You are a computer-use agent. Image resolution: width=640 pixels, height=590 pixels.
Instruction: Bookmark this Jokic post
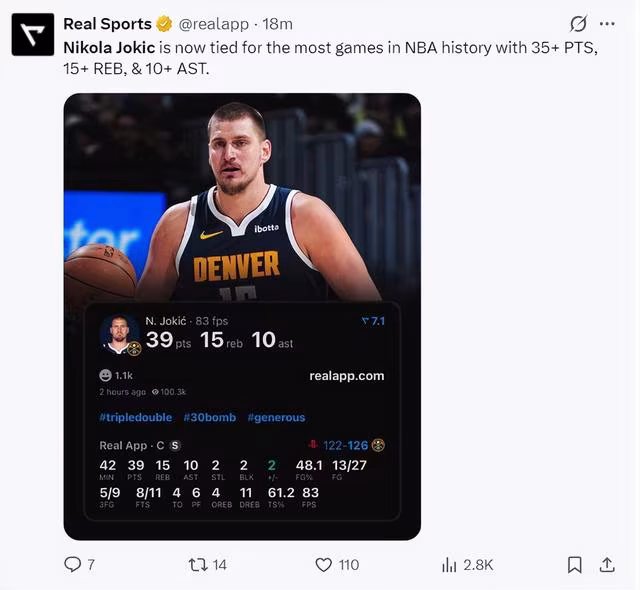pos(575,565)
